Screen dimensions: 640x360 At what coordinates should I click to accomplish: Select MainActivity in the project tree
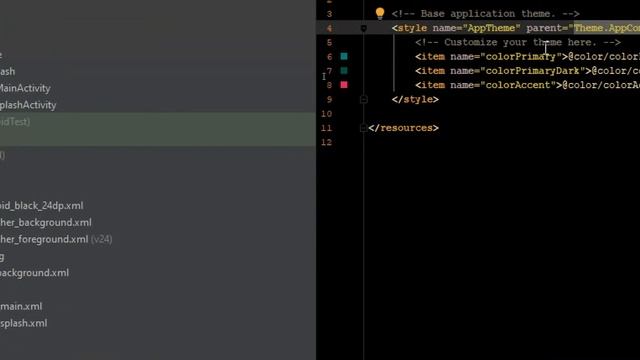click(x=25, y=88)
